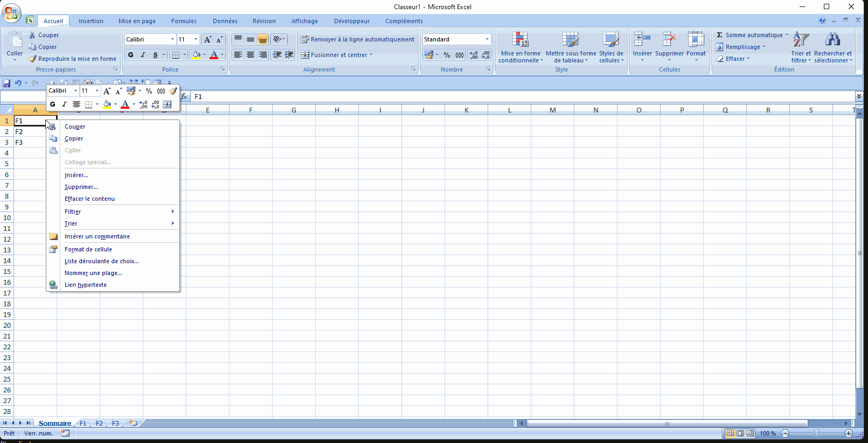Screen dimensions: 868x443
Task: Click inside the formula bar showing F1
Action: point(485,97)
